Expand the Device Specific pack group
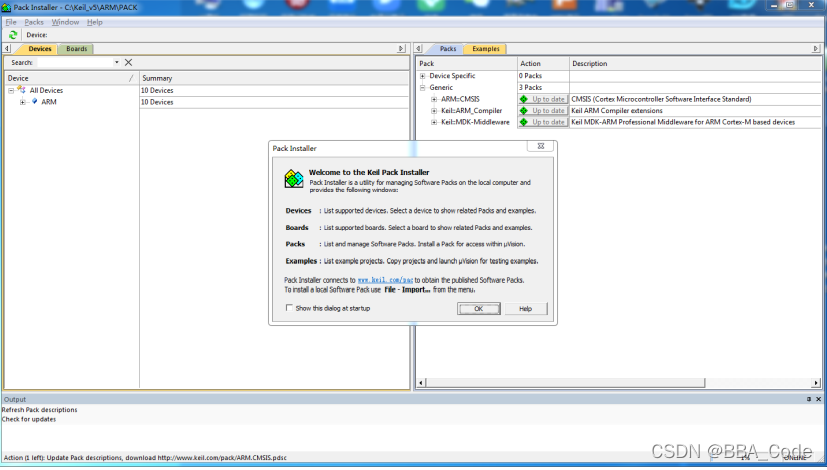This screenshot has height=470, width=827. click(x=422, y=76)
